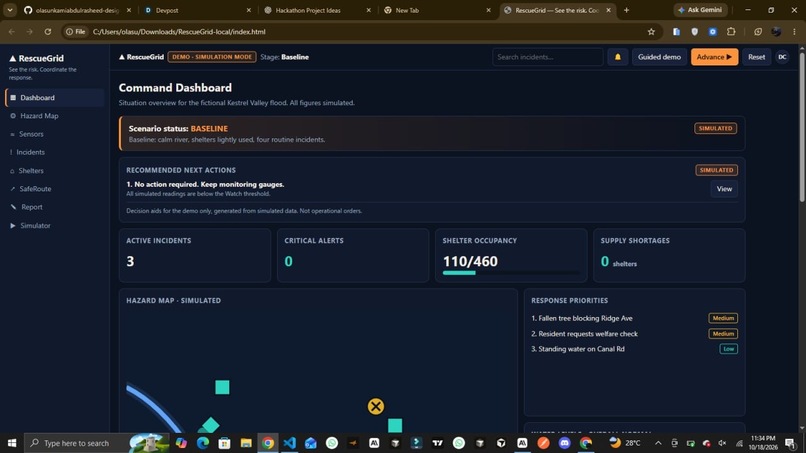Switch to Hackathon Project Ideas tab
The image size is (806, 453).
coord(317,10)
